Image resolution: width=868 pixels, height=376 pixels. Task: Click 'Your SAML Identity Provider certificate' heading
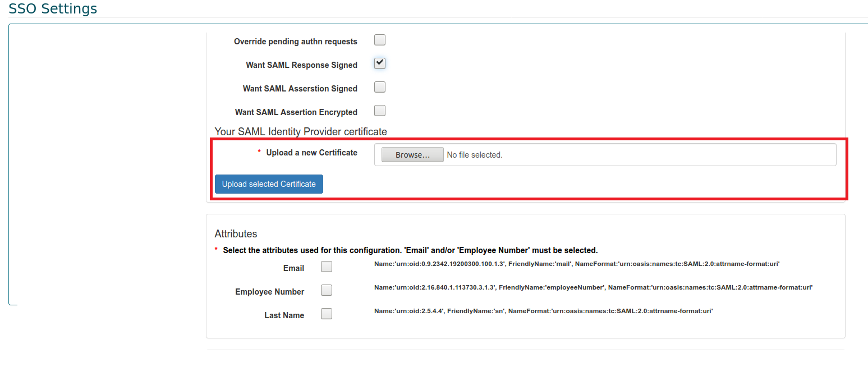(x=301, y=132)
